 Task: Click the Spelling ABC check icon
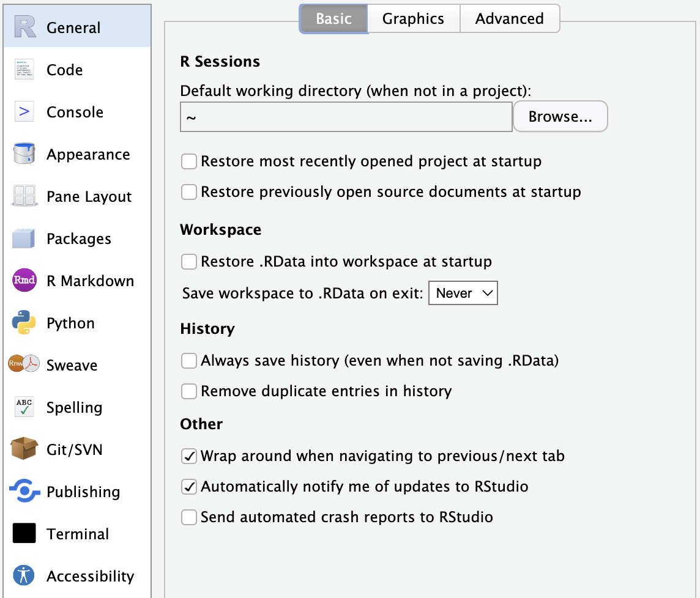coord(24,407)
